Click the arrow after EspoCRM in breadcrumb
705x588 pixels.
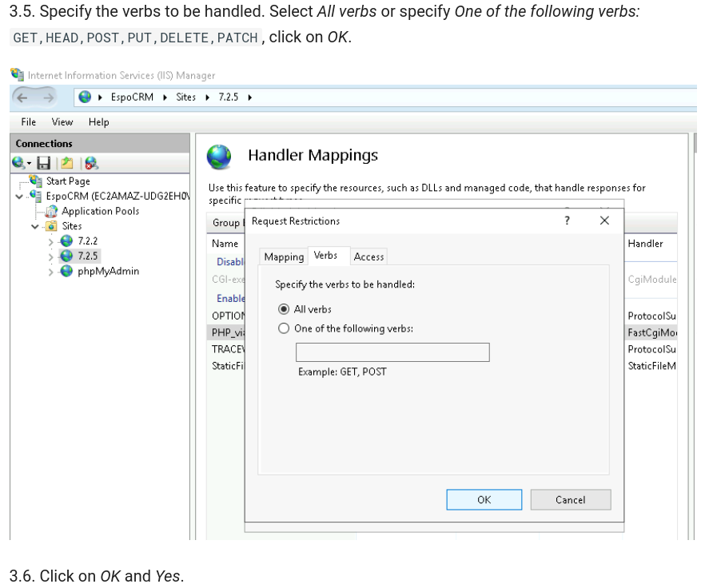click(165, 97)
